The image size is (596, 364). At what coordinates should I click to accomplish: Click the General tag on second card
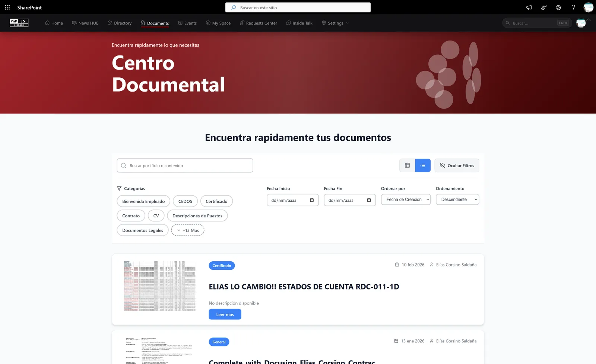pos(219,342)
